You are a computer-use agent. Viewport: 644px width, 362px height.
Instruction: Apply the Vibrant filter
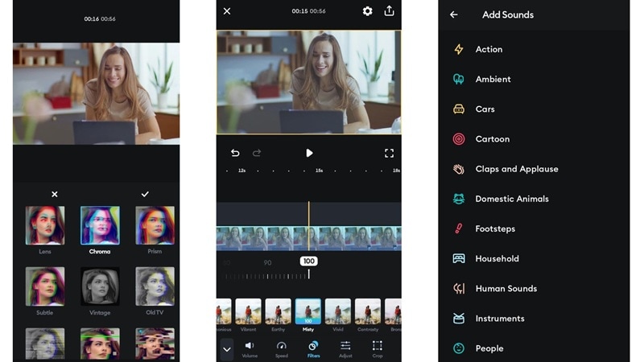[248, 311]
